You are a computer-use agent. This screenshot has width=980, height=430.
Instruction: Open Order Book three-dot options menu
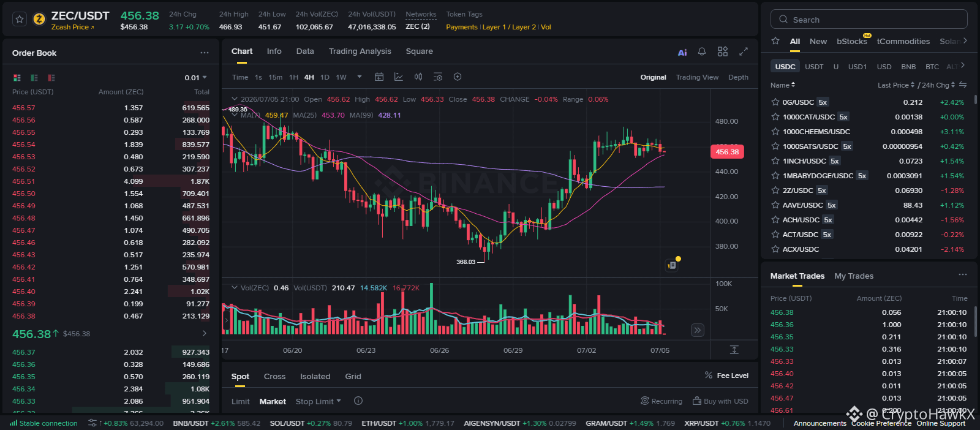(205, 53)
